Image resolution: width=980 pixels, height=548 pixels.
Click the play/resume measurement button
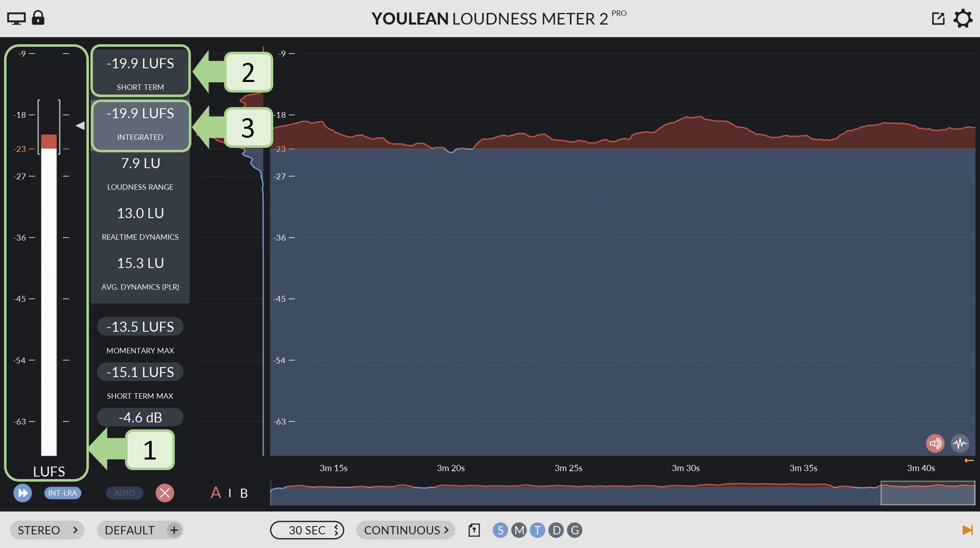(23, 493)
